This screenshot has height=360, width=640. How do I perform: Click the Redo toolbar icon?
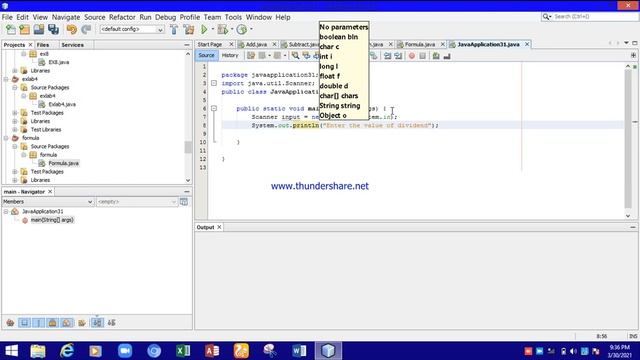coord(86,29)
